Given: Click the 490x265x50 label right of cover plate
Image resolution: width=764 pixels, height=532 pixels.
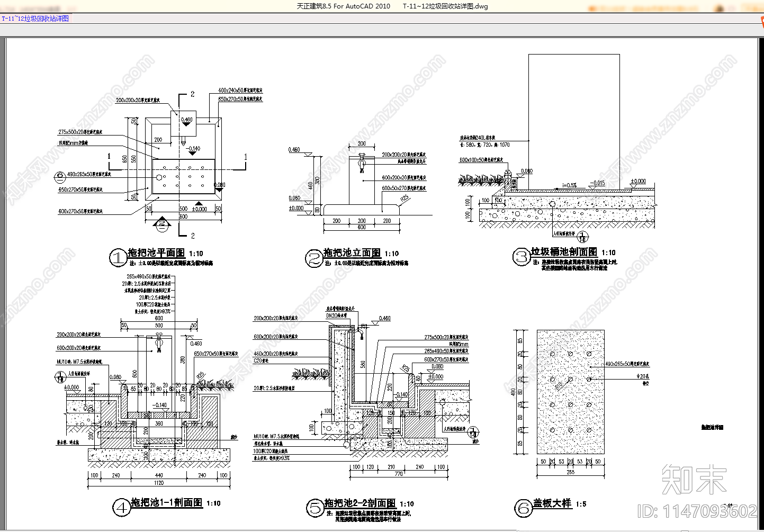Looking at the screenshot, I should tap(627, 364).
